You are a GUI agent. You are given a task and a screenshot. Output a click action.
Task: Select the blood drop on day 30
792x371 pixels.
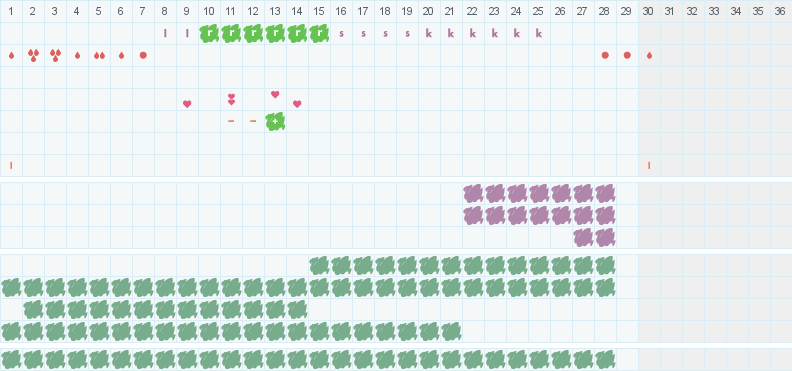click(x=650, y=56)
